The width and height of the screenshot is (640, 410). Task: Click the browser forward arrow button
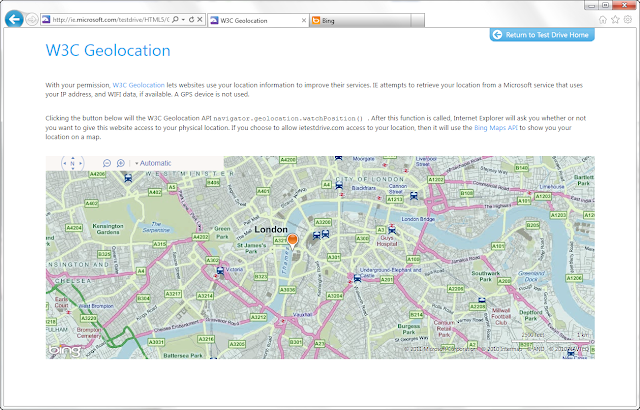click(x=31, y=20)
